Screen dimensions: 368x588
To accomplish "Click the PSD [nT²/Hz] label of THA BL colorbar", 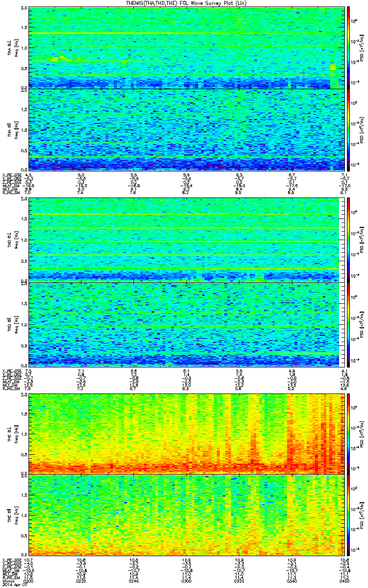I will pos(362,48).
